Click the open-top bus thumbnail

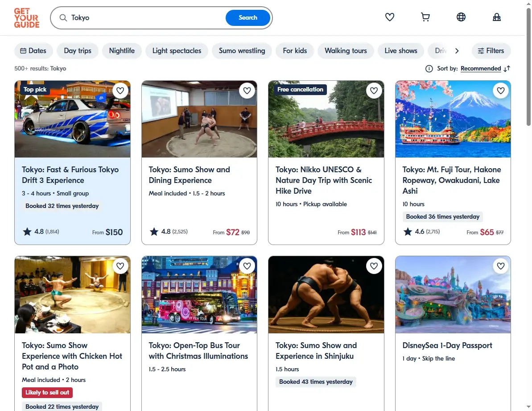(199, 295)
